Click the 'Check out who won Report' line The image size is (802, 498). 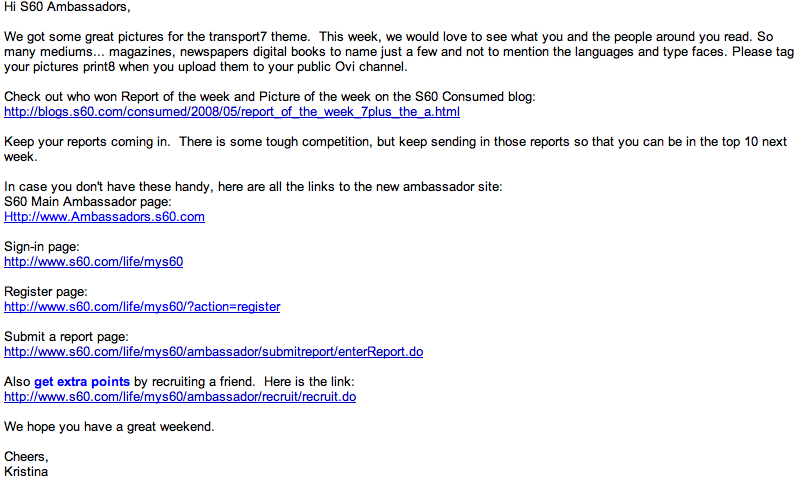click(x=270, y=97)
